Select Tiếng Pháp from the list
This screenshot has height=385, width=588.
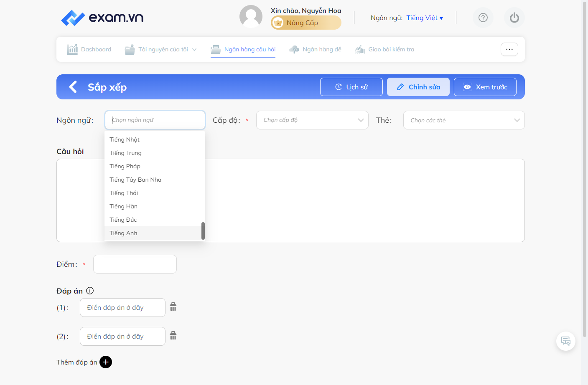tap(153, 166)
